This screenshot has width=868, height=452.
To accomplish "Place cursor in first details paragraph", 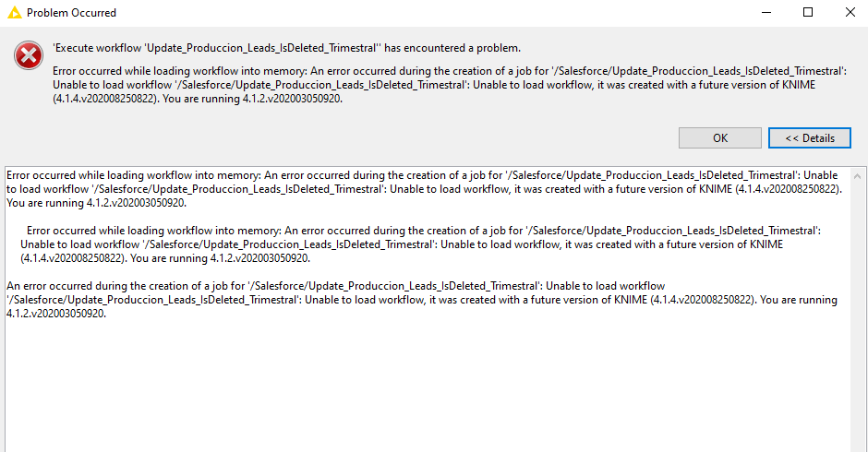I will coord(424,189).
